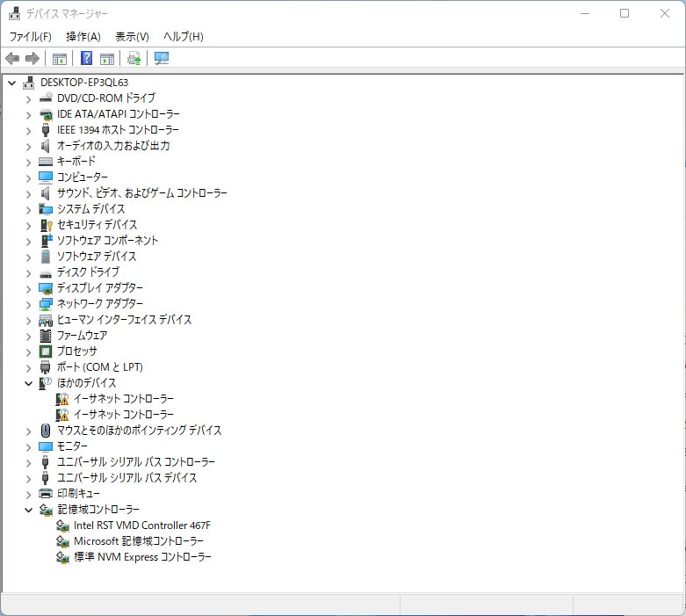Expand the ポート (COM と LPT) category

(x=28, y=368)
